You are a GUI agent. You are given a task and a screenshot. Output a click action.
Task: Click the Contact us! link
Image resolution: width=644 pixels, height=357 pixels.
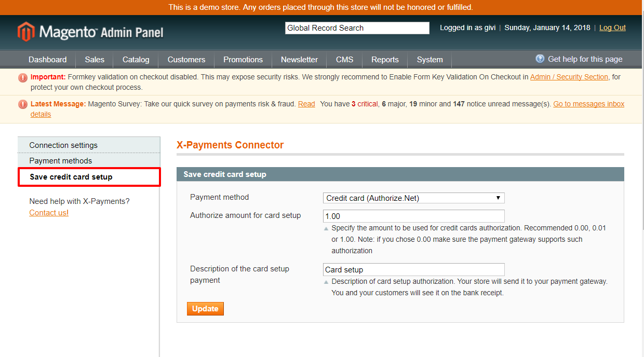click(49, 213)
